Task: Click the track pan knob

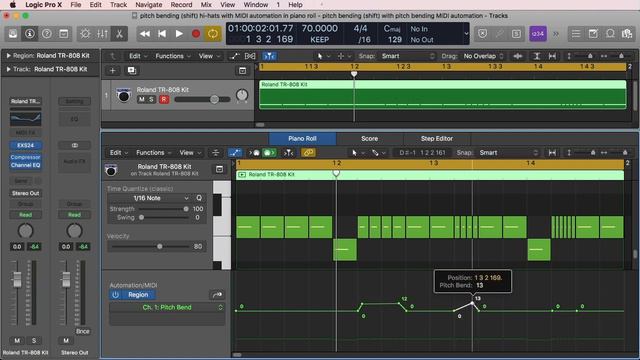Action: (x=242, y=96)
